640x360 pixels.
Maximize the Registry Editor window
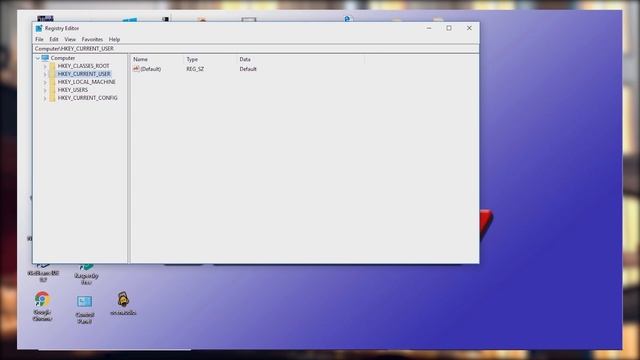pyautogui.click(x=449, y=28)
